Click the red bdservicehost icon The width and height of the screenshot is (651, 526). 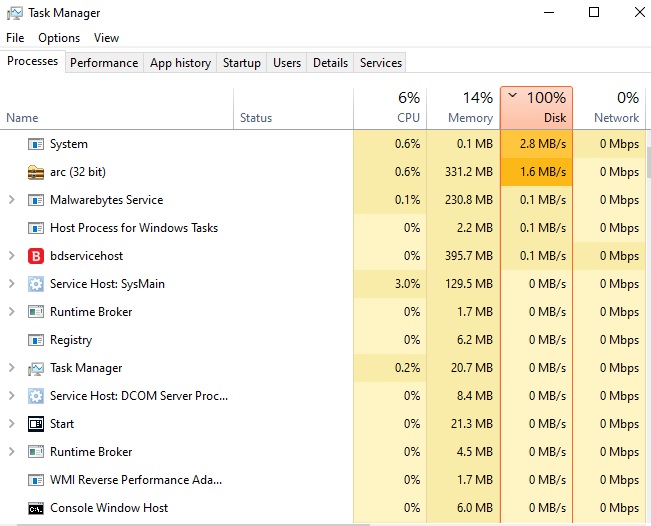point(36,256)
